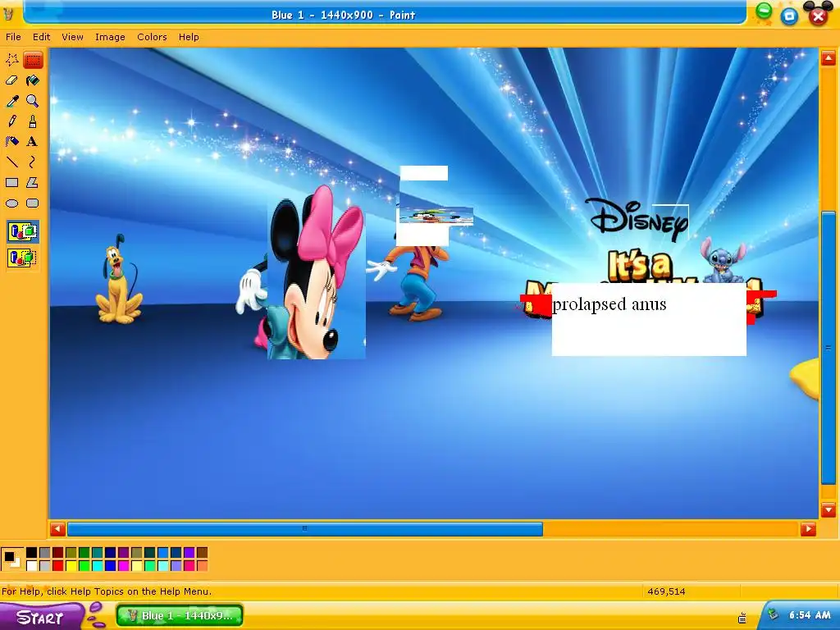Screen dimensions: 840x630
Task: Click the network tray icon beside the clock
Action: [x=773, y=615]
